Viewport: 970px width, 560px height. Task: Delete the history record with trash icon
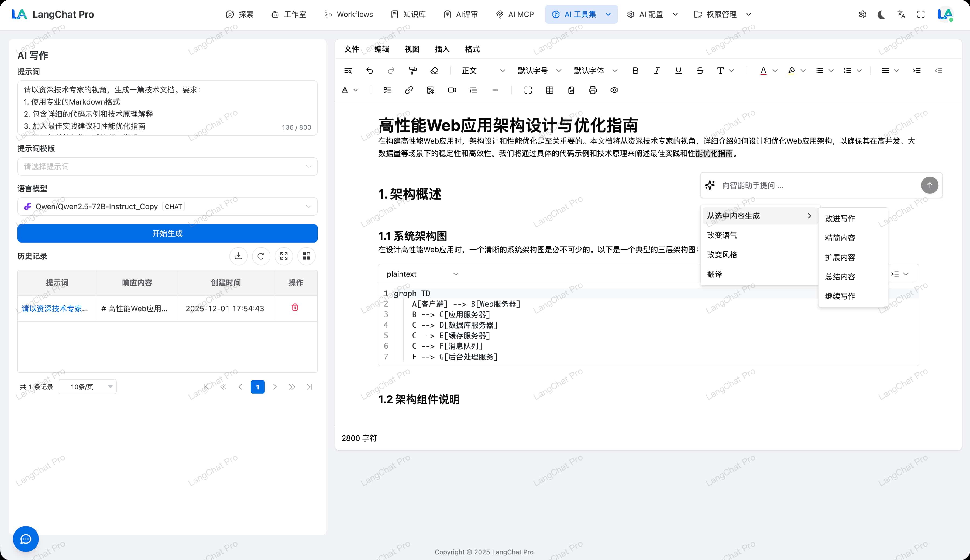(x=295, y=307)
